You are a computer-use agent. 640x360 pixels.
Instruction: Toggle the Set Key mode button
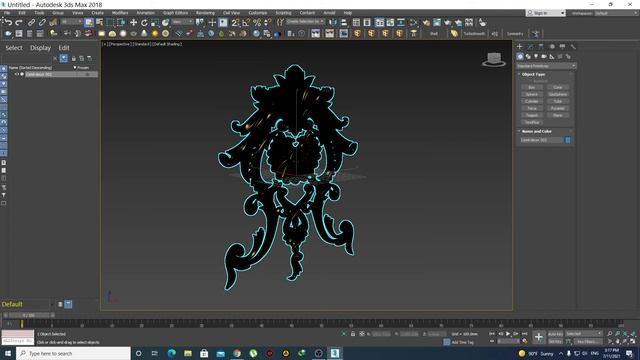(555, 342)
